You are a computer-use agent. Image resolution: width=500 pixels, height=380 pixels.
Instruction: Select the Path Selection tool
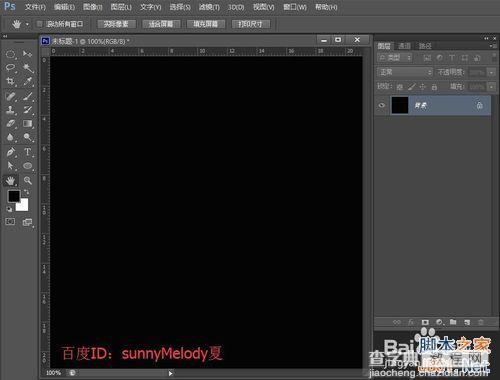11,166
